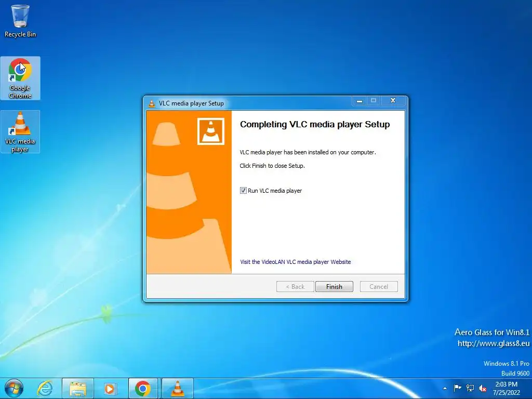This screenshot has height=399, width=532.
Task: Launch Internet Explorer from the taskbar
Action: (45, 389)
